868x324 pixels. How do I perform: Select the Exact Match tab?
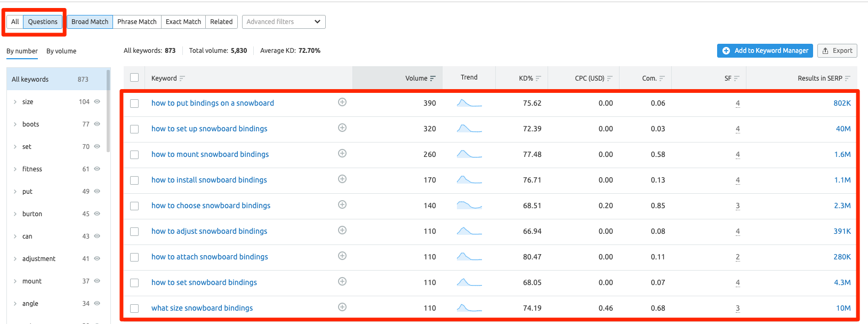(183, 22)
